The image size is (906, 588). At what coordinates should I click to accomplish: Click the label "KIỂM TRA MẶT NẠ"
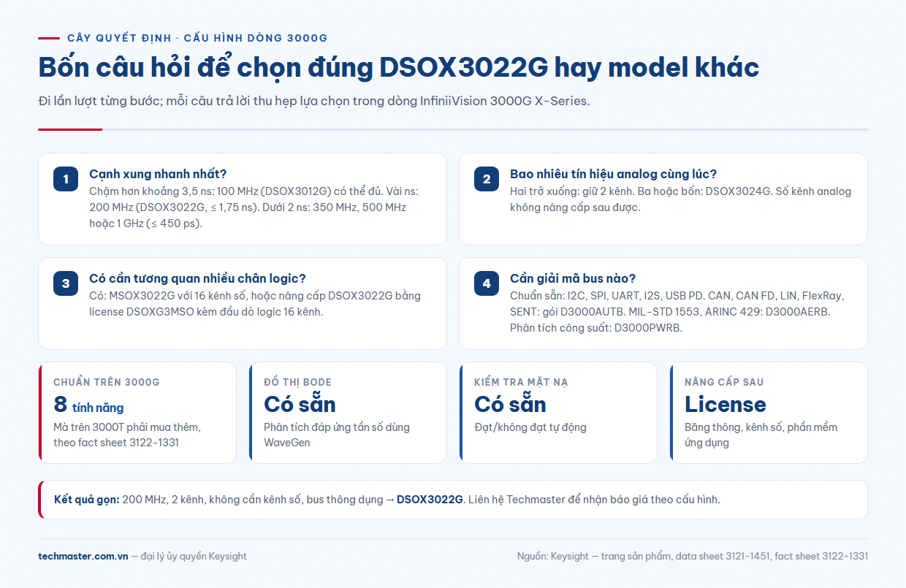tap(521, 382)
